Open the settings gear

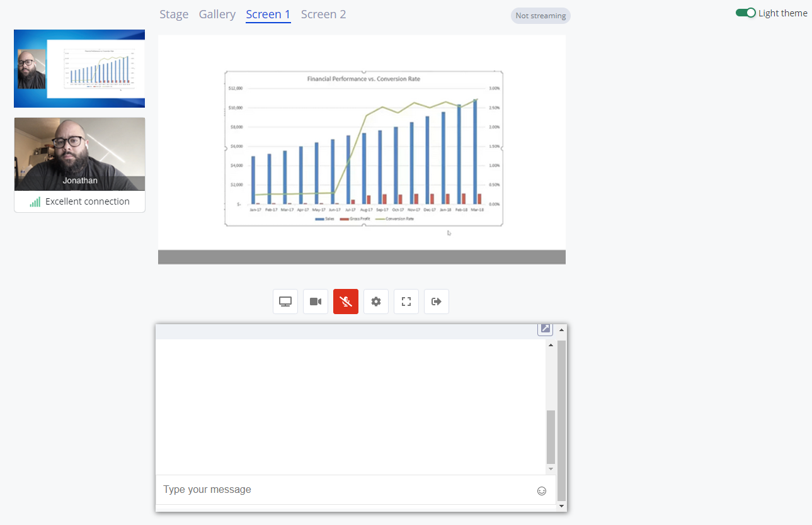pos(375,302)
